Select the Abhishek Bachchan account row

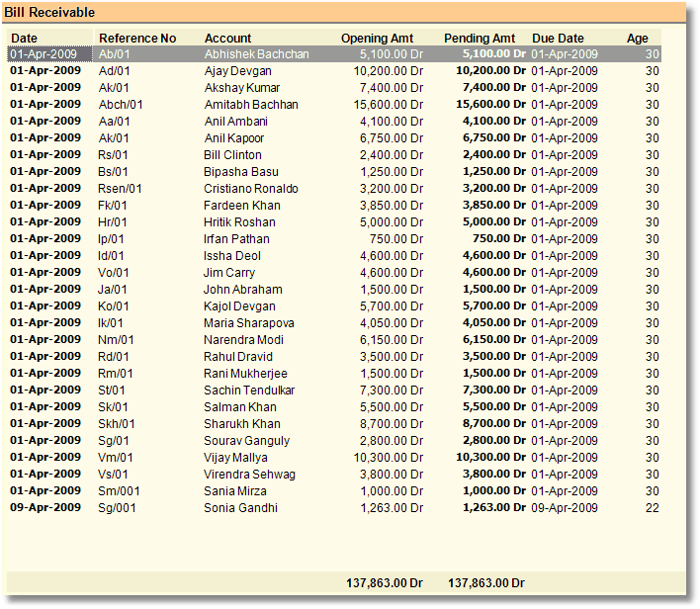(334, 54)
